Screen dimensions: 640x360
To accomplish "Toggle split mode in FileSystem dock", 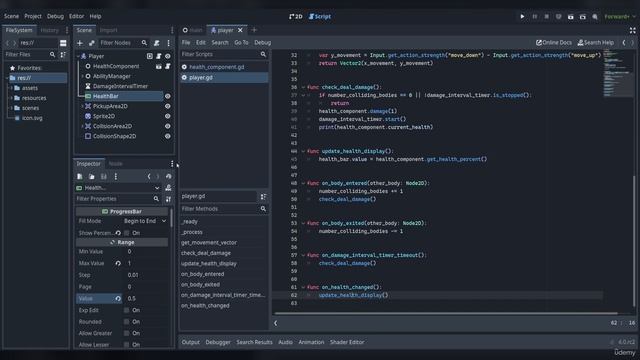I will pyautogui.click(x=63, y=43).
